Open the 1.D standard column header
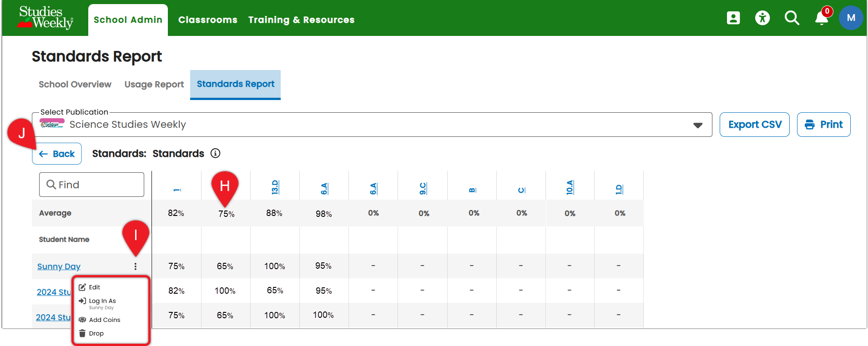 pyautogui.click(x=619, y=189)
